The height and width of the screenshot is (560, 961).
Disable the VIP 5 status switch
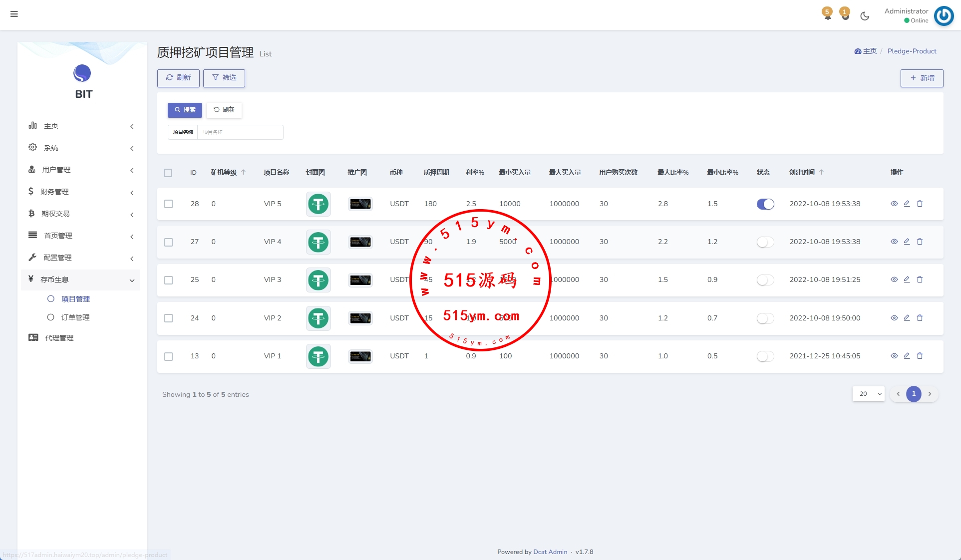[x=765, y=204]
